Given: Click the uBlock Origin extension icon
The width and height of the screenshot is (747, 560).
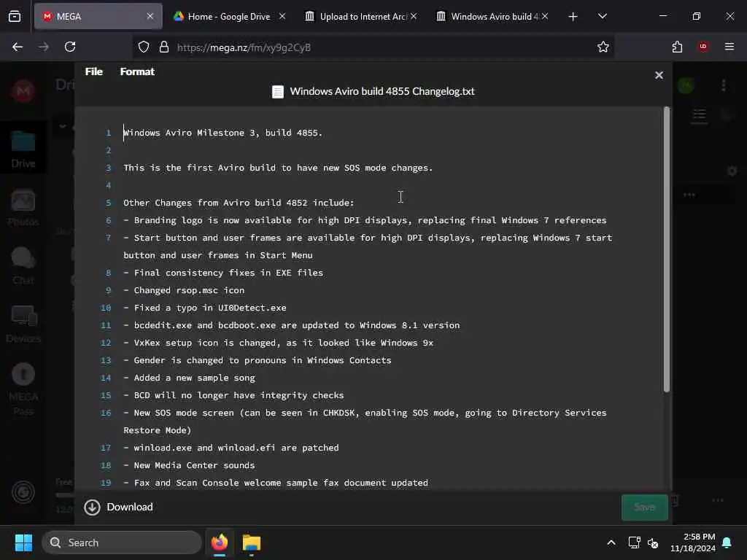Looking at the screenshot, I should [703, 46].
